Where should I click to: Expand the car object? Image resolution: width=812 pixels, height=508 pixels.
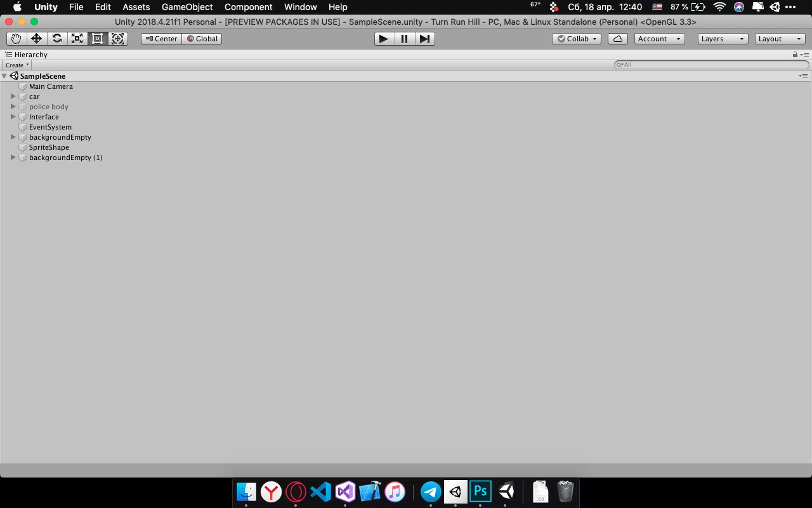(13, 97)
